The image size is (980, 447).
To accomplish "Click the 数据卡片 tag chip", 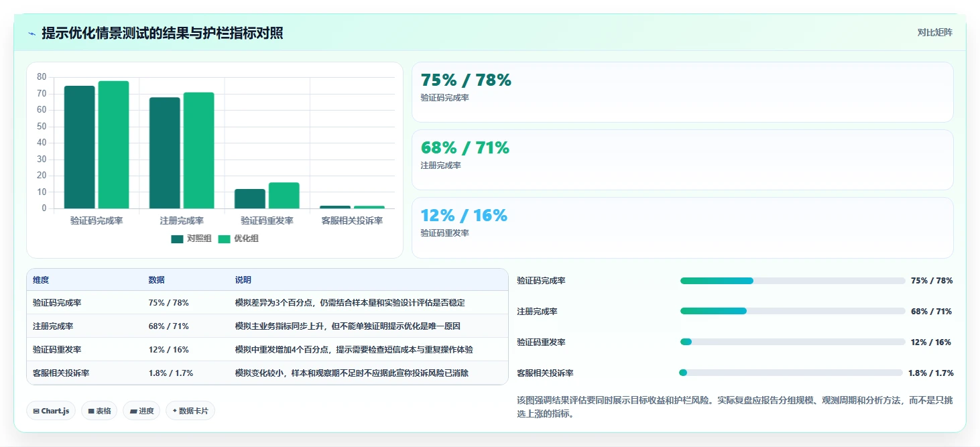I will coord(190,411).
